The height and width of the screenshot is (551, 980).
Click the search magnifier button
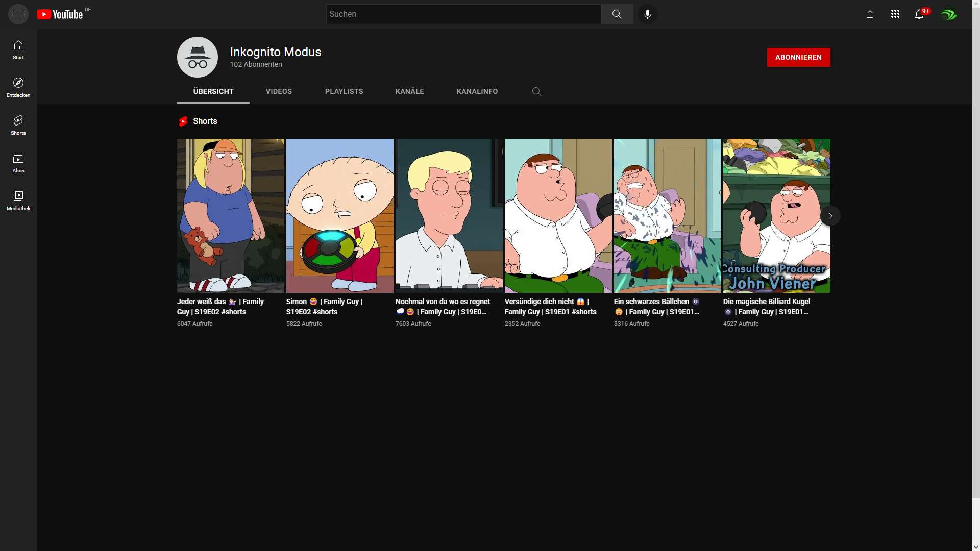pyautogui.click(x=617, y=14)
